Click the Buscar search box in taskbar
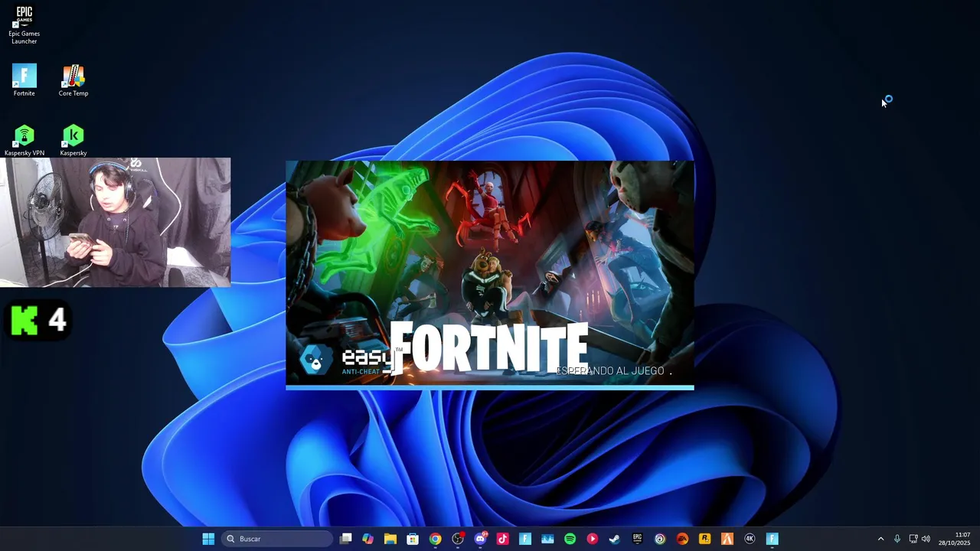The height and width of the screenshot is (551, 980). 277,539
